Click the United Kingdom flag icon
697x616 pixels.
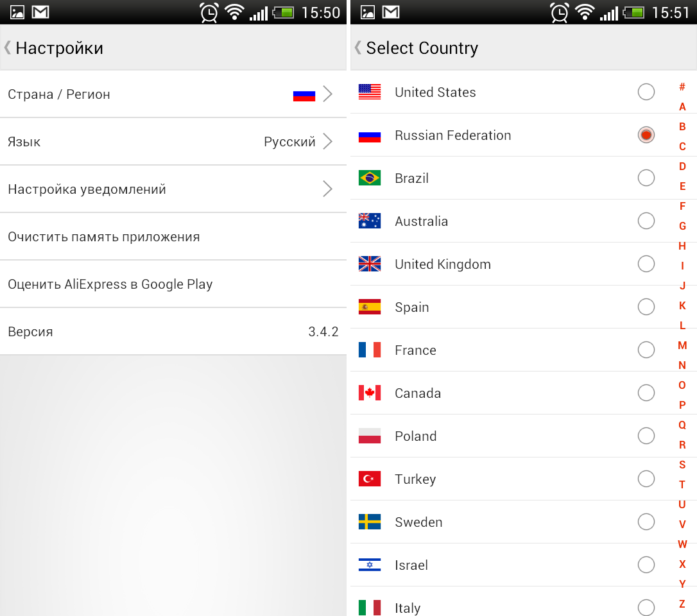[370, 264]
